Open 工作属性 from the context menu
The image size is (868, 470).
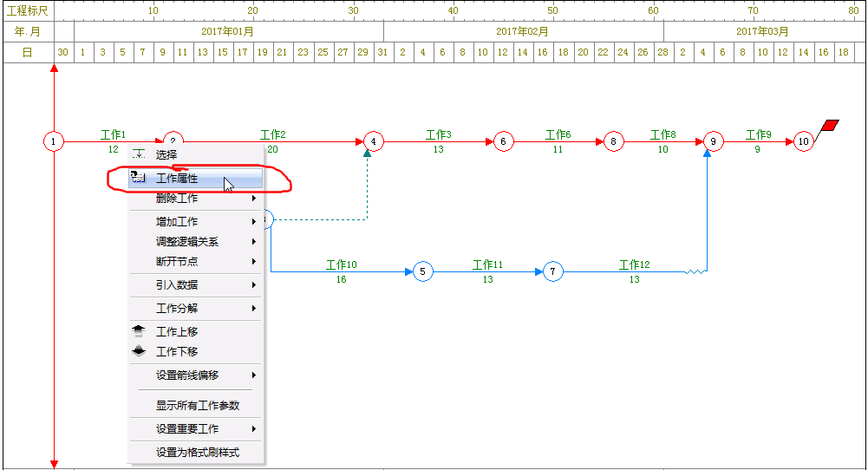(x=195, y=179)
